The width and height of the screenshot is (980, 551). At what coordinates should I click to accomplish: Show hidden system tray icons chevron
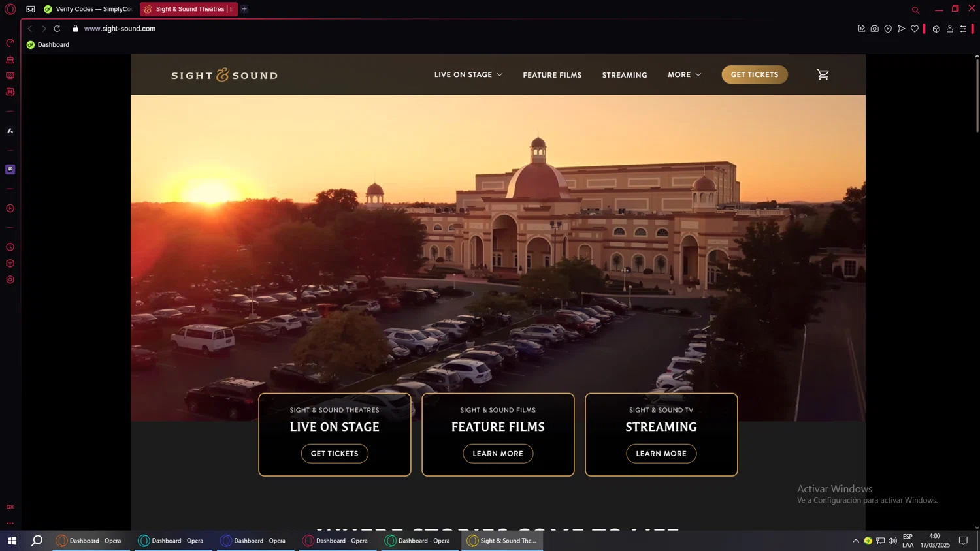[x=855, y=541]
